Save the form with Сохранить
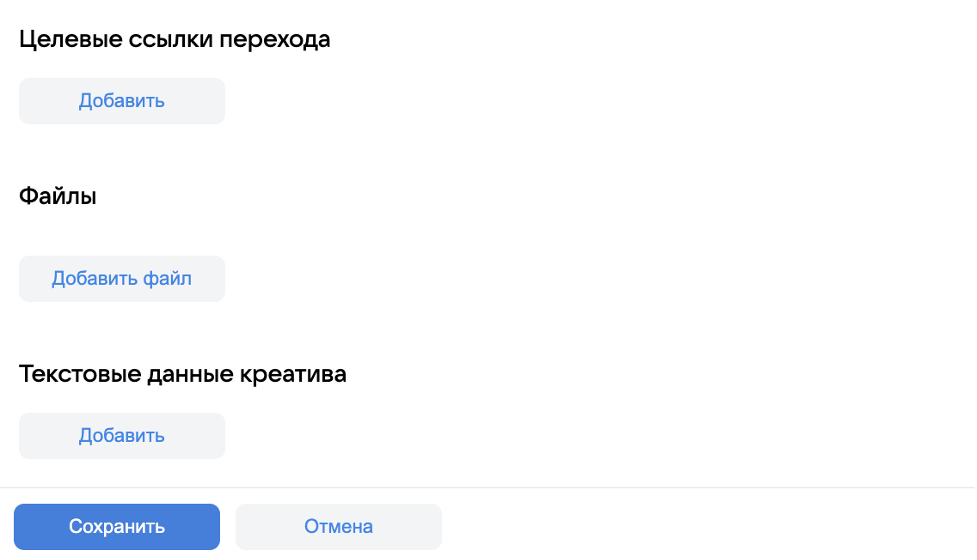 117,527
